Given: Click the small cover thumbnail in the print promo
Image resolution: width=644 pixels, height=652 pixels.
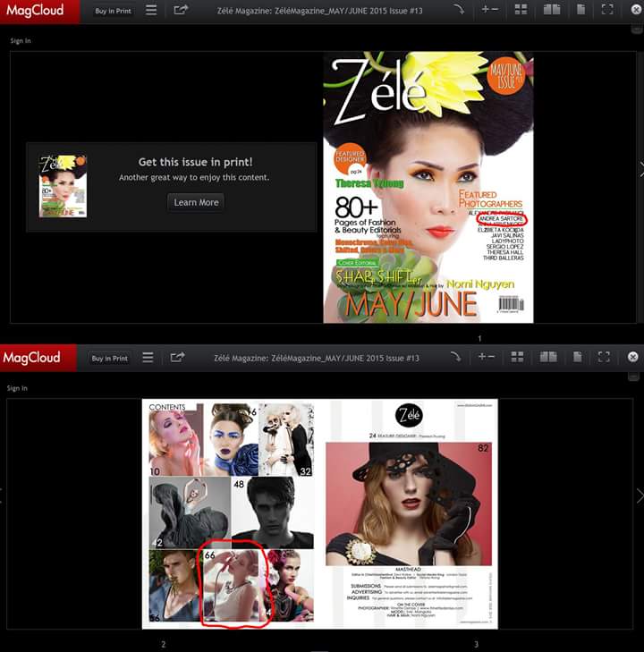Looking at the screenshot, I should pyautogui.click(x=63, y=186).
